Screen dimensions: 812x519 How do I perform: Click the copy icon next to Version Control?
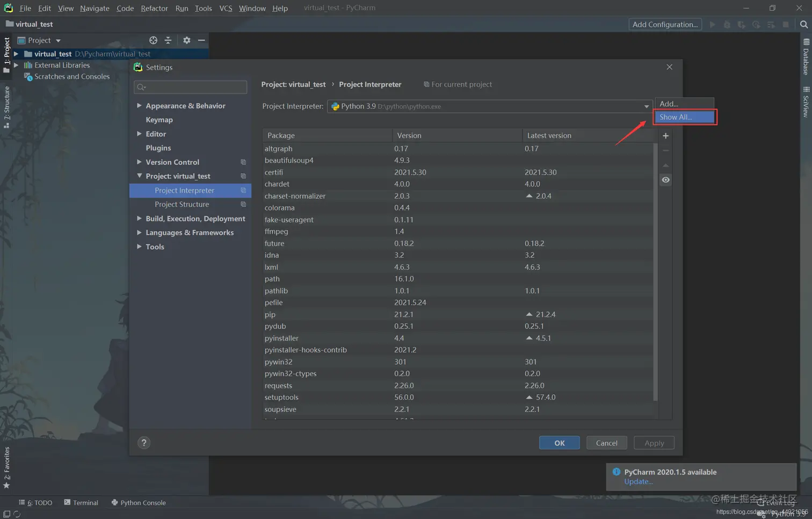click(243, 162)
